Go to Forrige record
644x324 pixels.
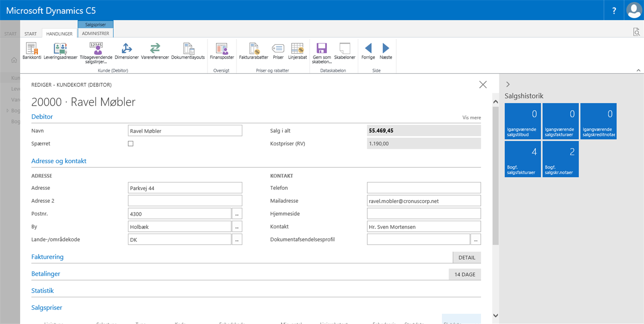[368, 51]
